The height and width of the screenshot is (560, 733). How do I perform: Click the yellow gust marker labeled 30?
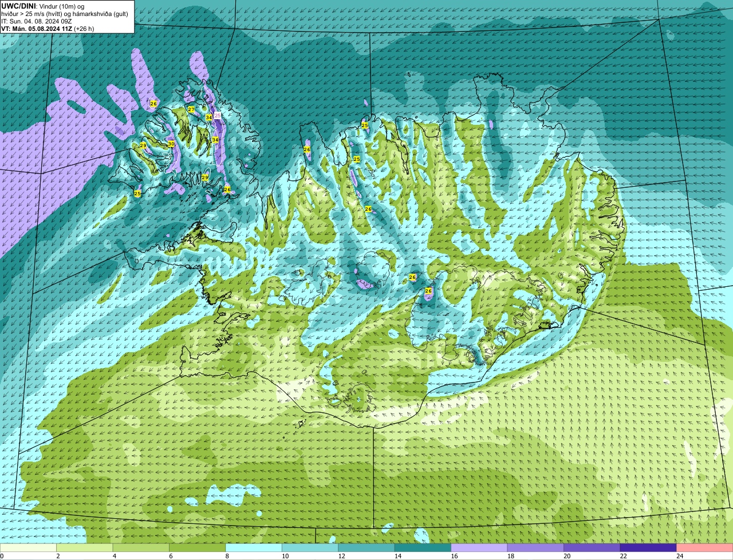coord(171,144)
